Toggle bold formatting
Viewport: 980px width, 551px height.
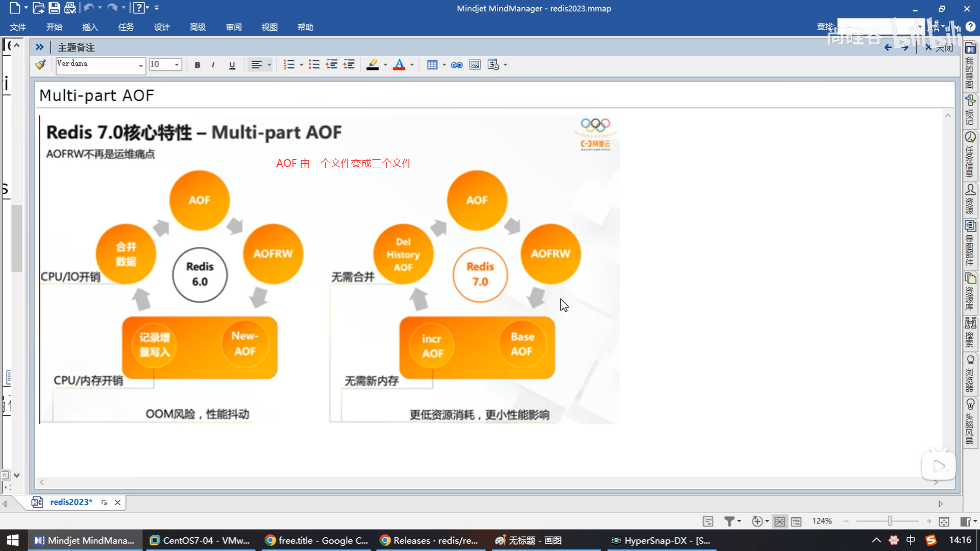tap(198, 65)
